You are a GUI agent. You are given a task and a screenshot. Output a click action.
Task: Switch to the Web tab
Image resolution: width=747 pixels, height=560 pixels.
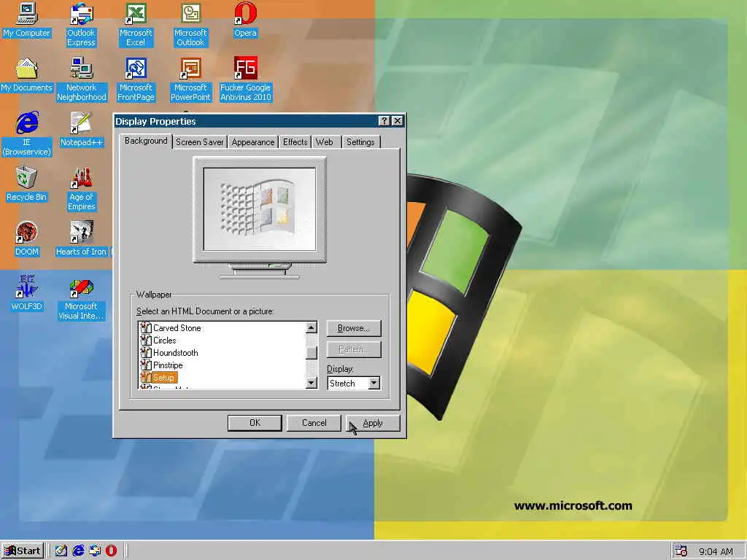click(325, 142)
